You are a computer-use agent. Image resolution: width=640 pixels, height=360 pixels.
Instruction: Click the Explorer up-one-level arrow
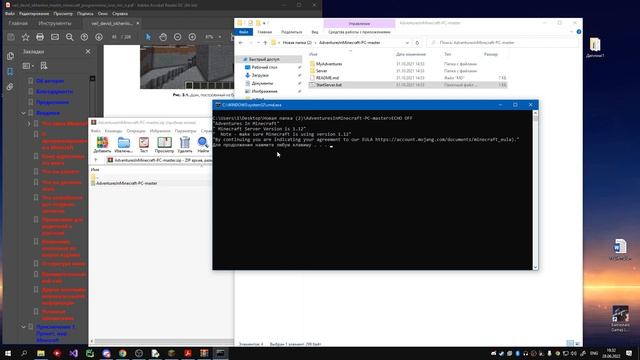point(265,43)
